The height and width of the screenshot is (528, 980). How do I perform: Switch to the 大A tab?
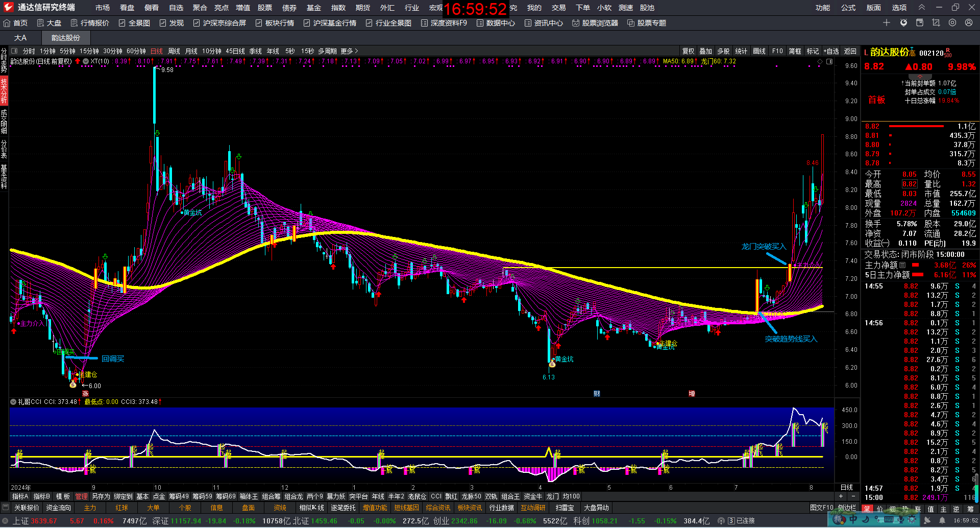pyautogui.click(x=20, y=38)
